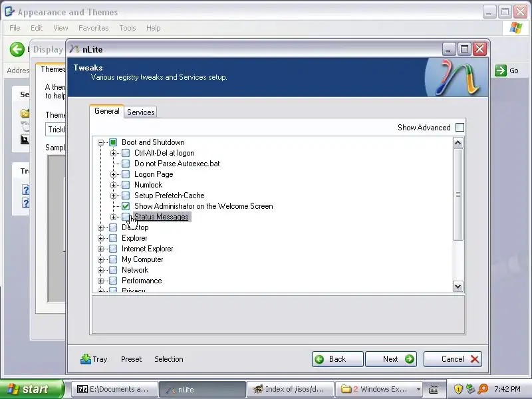532x399 pixels.
Task: Click the Back button in nLite
Action: (x=338, y=359)
